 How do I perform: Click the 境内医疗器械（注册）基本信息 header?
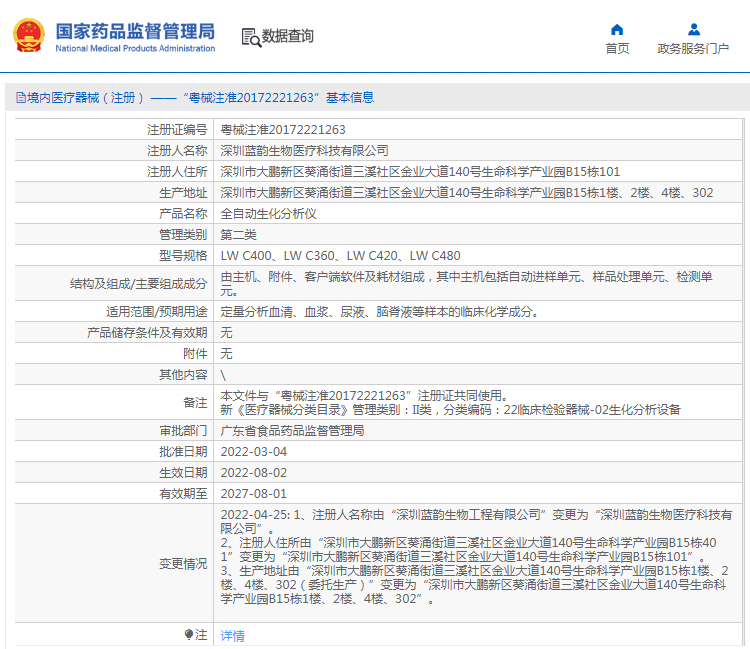[195, 98]
